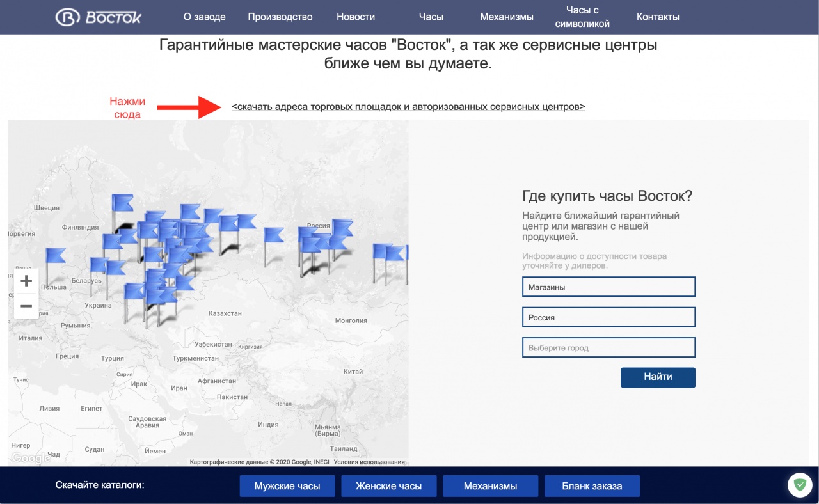
Task: Open the О заводе menu item
Action: [203, 17]
